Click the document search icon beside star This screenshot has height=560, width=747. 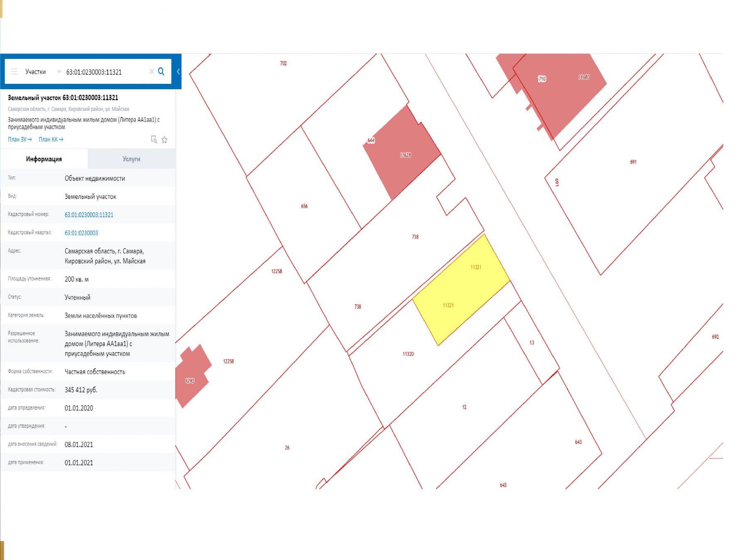(x=154, y=139)
